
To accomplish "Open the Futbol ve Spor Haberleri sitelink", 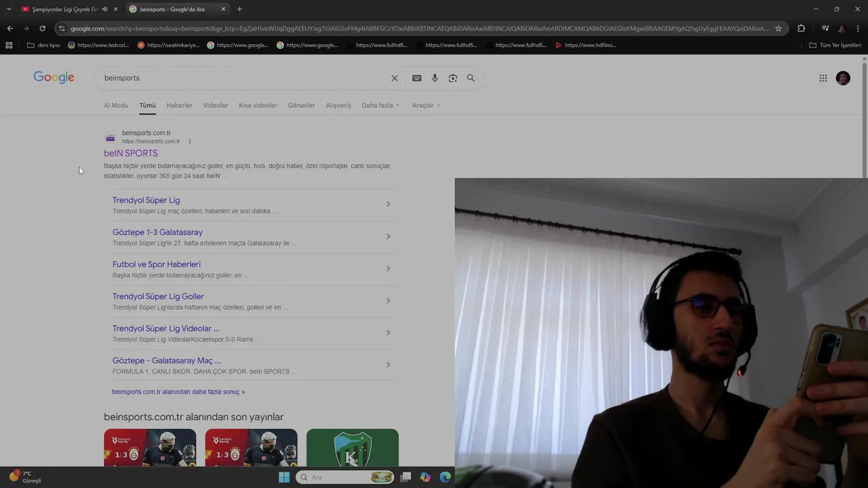I will [x=157, y=264].
